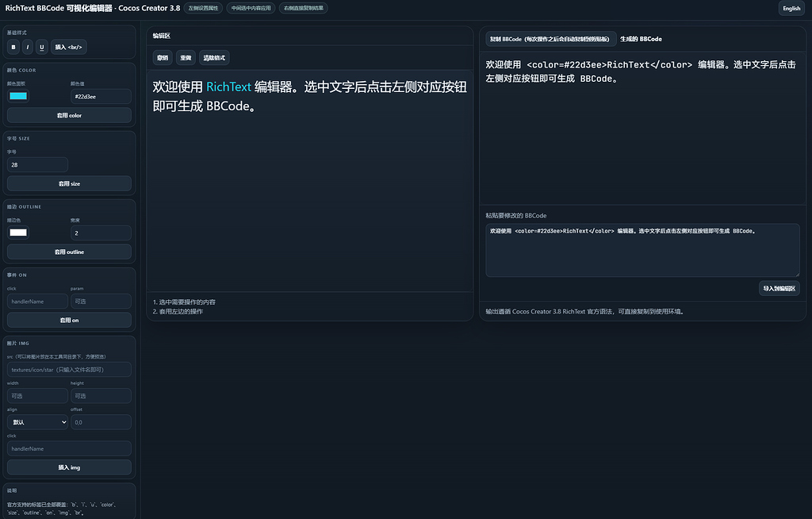
Task: Copy the generated BBCode to clipboard
Action: coord(550,39)
